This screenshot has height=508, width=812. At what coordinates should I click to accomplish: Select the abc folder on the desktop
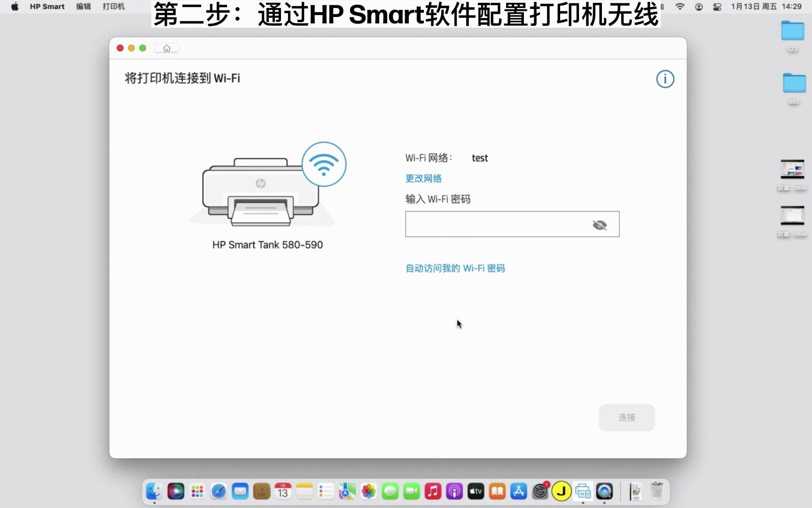[x=794, y=88]
